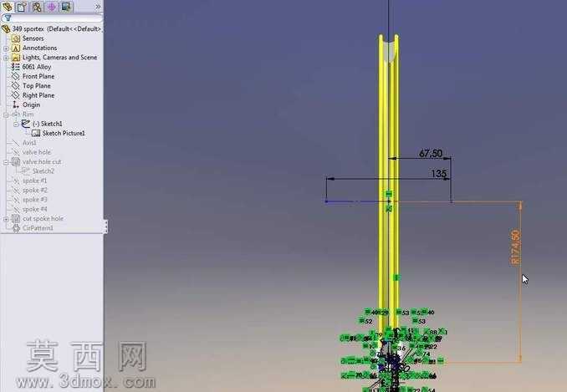Select the Sensors folder icon
The width and height of the screenshot is (567, 392).
click(x=16, y=38)
